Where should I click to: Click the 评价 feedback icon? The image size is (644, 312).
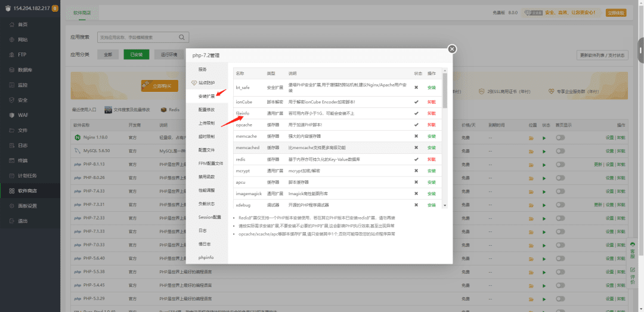(633, 276)
